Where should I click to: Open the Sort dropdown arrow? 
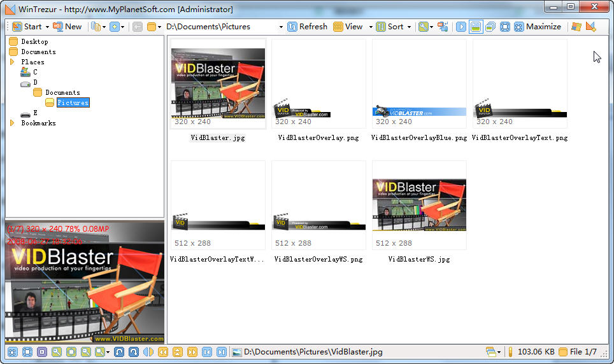click(409, 27)
